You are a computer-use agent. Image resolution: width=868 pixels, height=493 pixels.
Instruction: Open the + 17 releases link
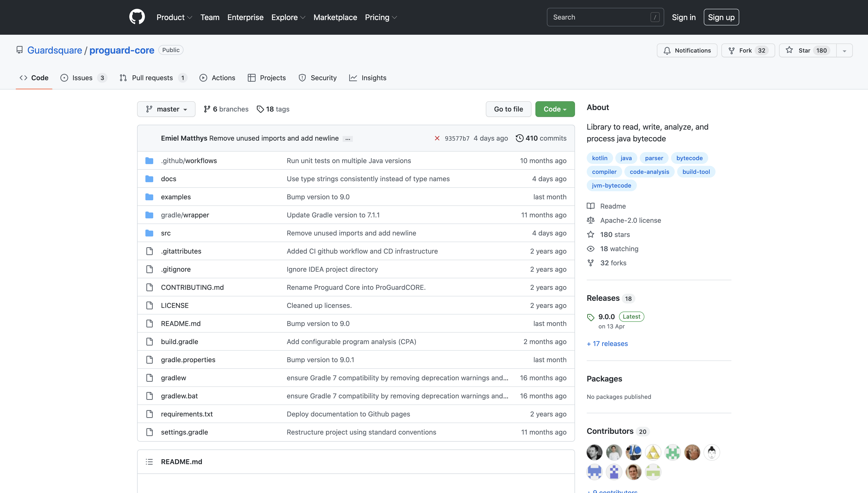pos(607,344)
